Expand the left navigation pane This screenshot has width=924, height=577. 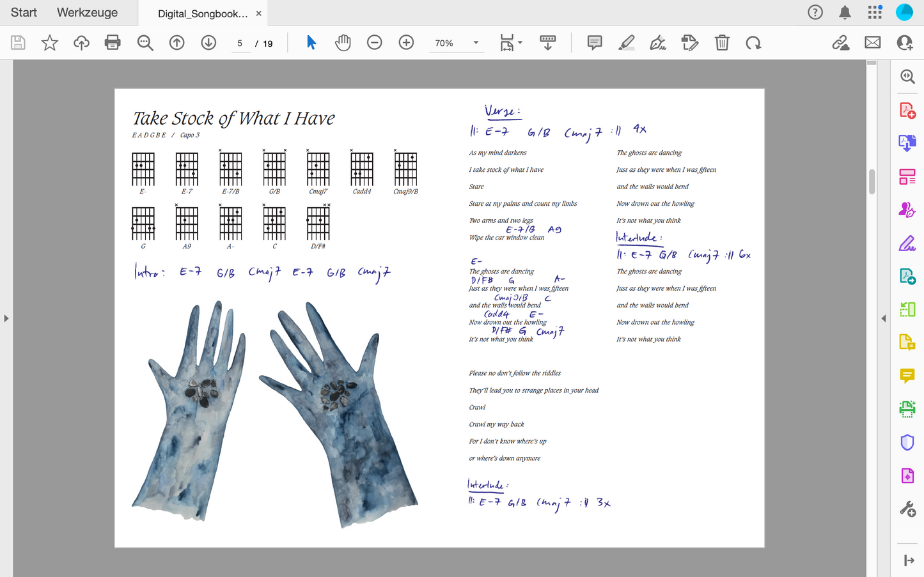6,318
